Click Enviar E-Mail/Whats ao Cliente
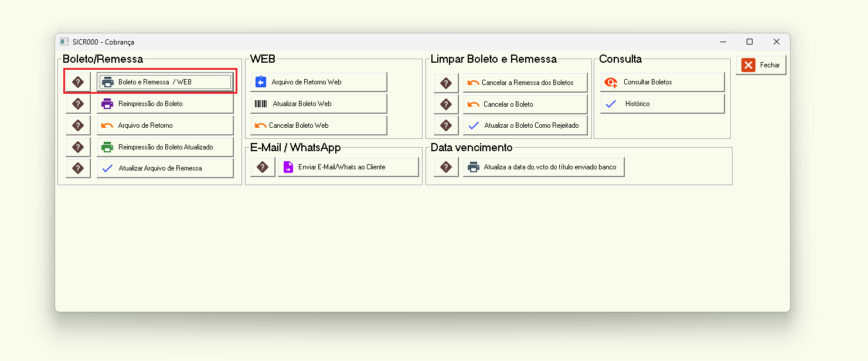The height and width of the screenshot is (361, 868). coord(348,167)
